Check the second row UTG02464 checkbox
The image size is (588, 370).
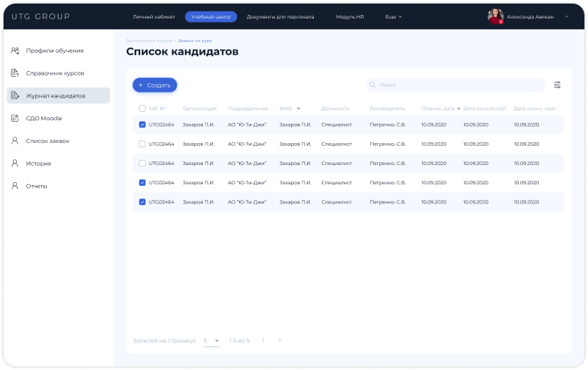point(142,144)
